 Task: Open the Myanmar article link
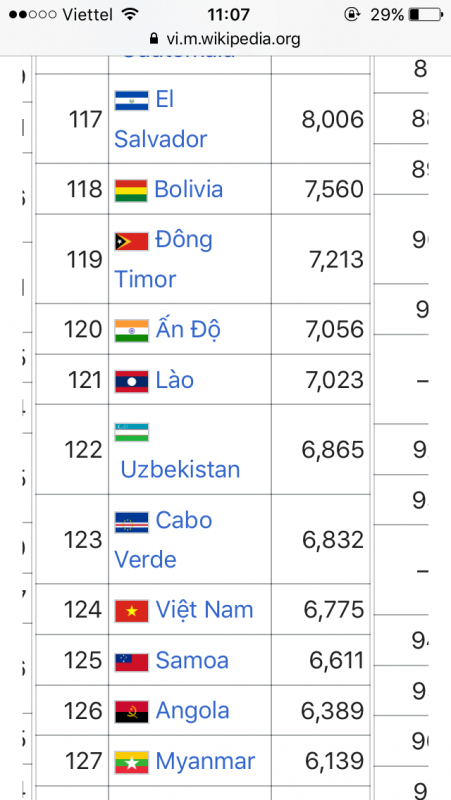205,762
